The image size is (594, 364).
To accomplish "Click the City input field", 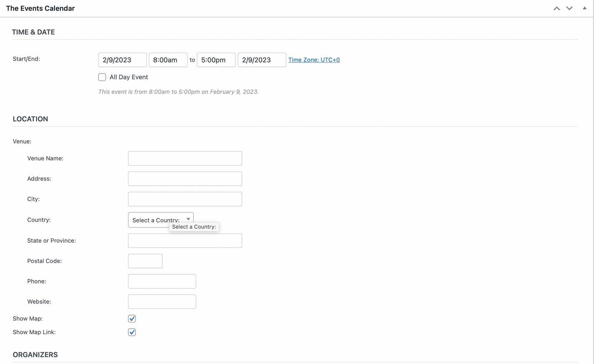I will pos(185,199).
